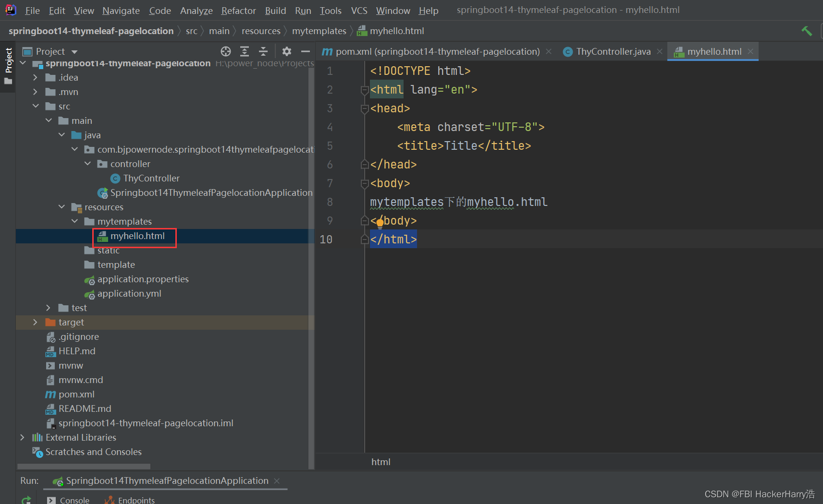
Task: Expand the target folder
Action: 35,322
